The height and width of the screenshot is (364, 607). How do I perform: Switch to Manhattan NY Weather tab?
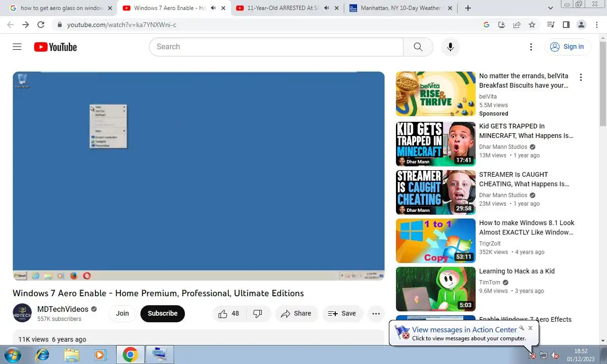tap(401, 8)
